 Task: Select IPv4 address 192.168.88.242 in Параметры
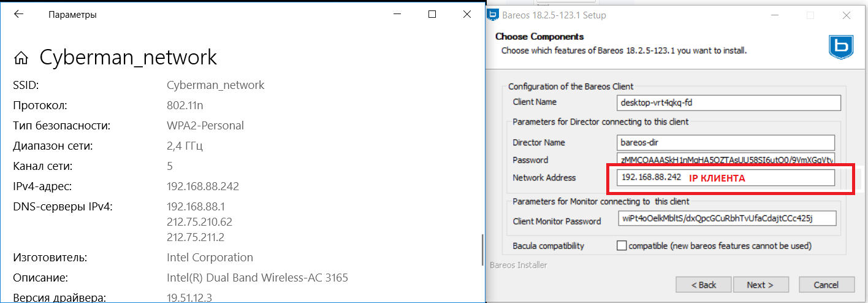tap(203, 186)
